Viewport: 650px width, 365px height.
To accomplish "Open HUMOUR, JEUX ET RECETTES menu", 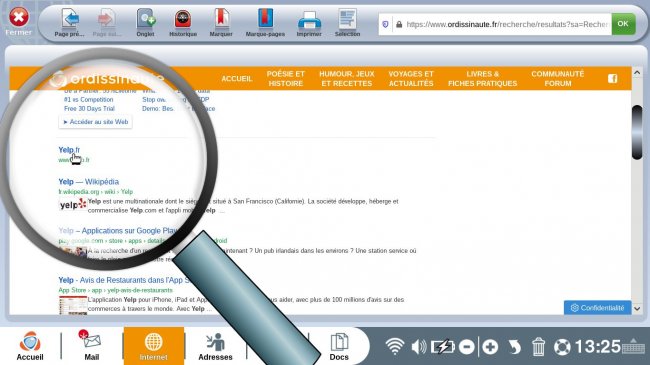I will (347, 78).
